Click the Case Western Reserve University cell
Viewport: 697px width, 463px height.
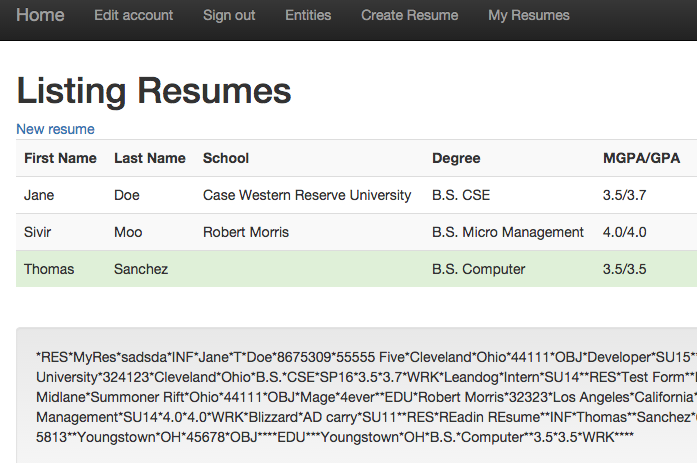pyautogui.click(x=307, y=195)
